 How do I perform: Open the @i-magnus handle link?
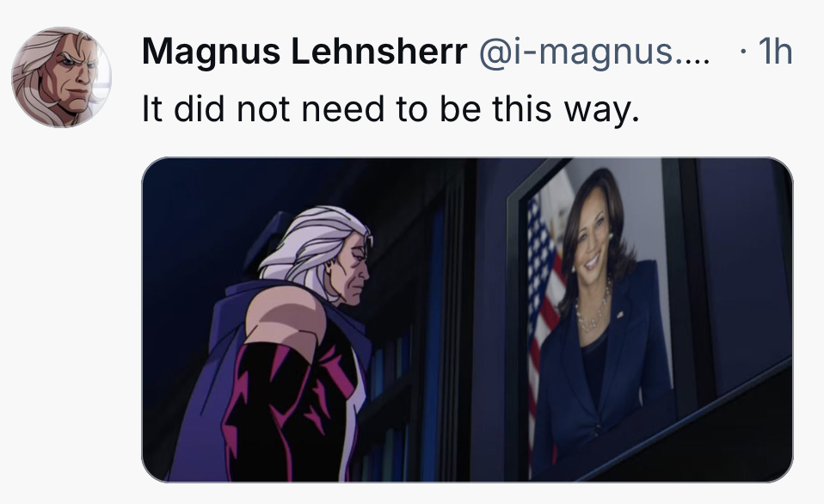tap(593, 52)
